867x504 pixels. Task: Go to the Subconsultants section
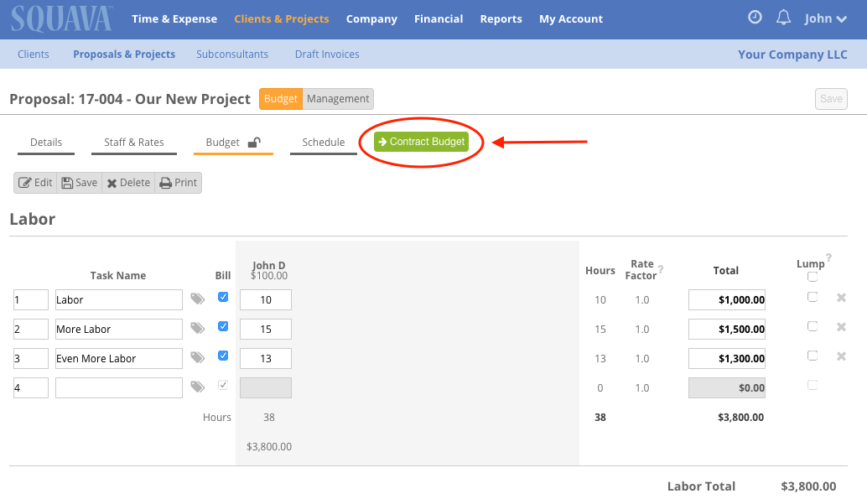(x=231, y=53)
